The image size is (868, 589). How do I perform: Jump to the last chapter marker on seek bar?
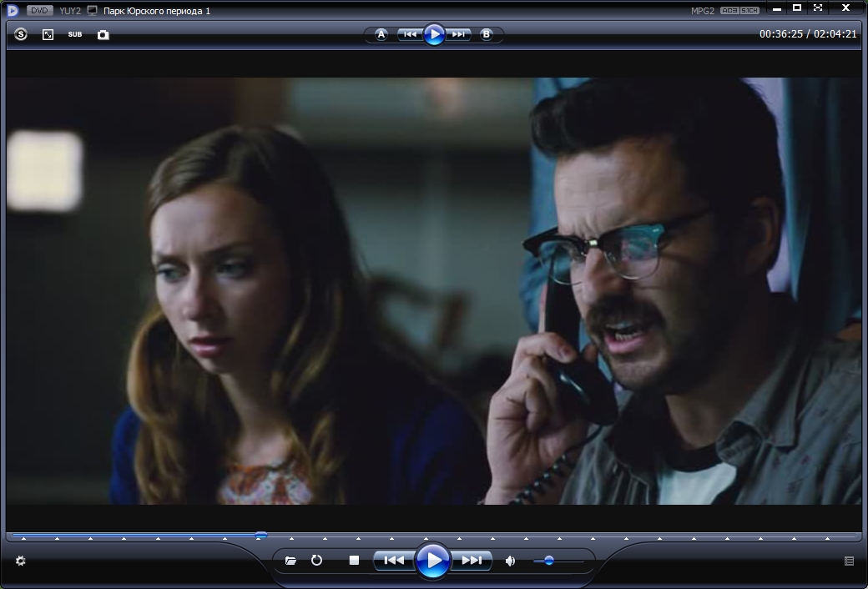click(828, 539)
